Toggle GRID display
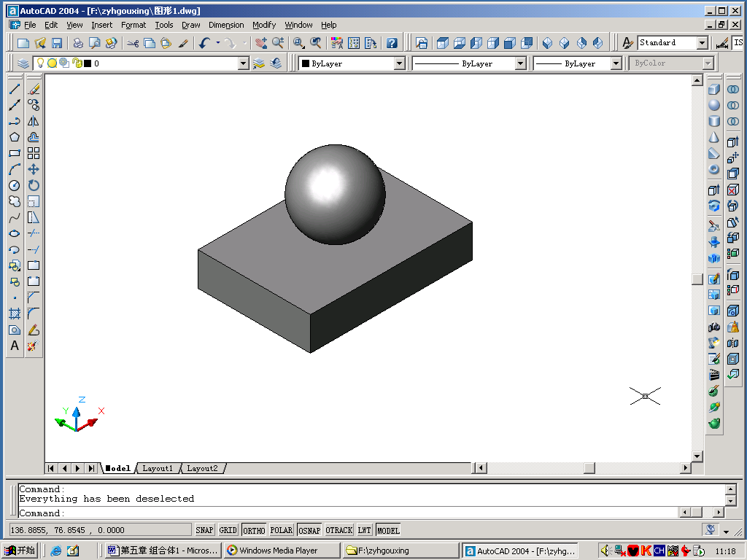This screenshot has height=560, width=747. click(228, 530)
